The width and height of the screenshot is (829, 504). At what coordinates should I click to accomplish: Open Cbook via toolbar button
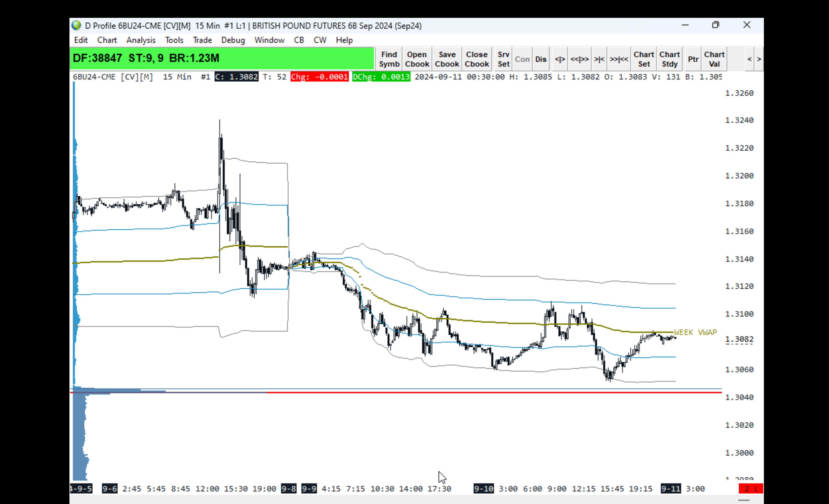(417, 59)
